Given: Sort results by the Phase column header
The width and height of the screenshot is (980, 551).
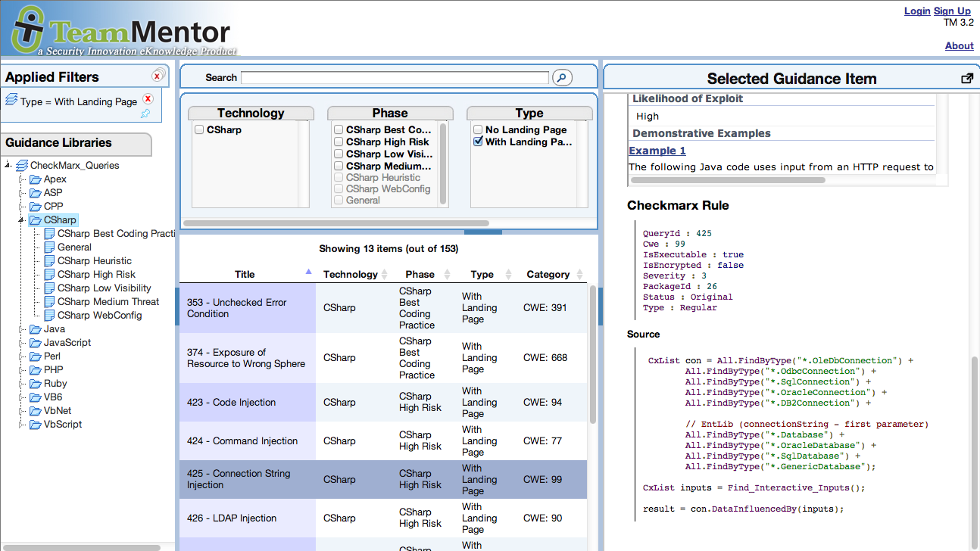Looking at the screenshot, I should click(x=425, y=274).
